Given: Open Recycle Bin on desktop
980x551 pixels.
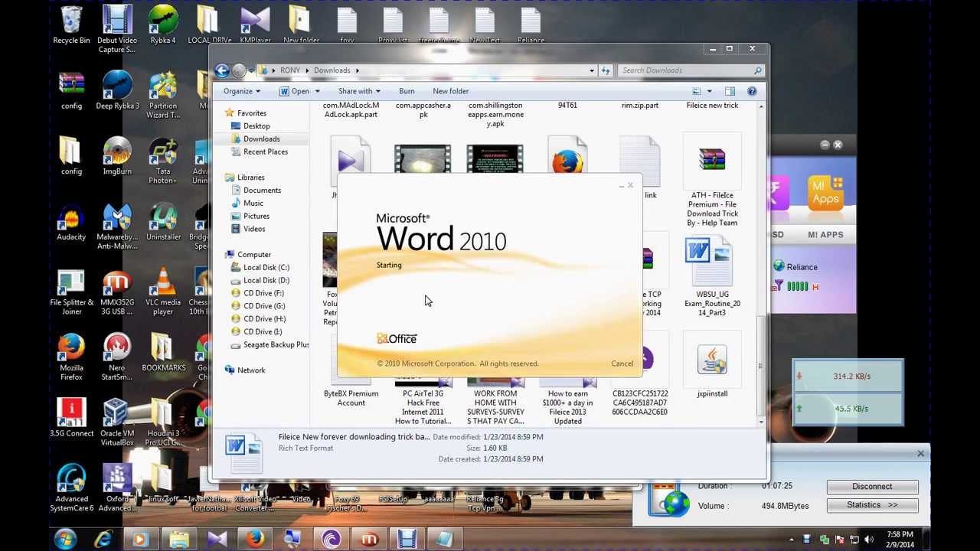Looking at the screenshot, I should (x=71, y=25).
